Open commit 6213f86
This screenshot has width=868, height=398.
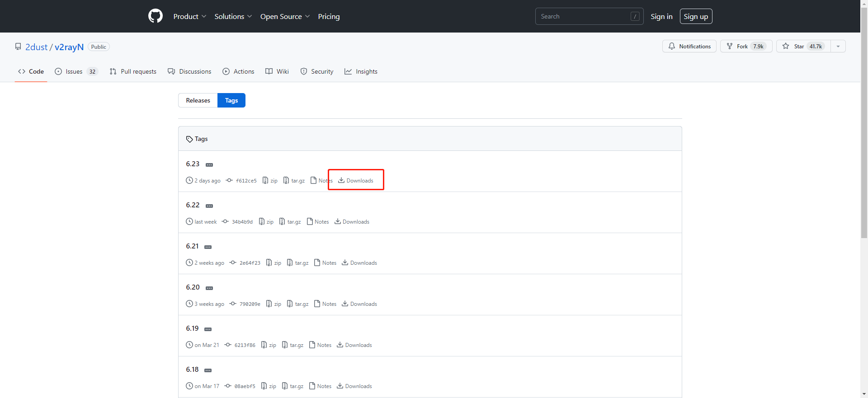coord(240,345)
